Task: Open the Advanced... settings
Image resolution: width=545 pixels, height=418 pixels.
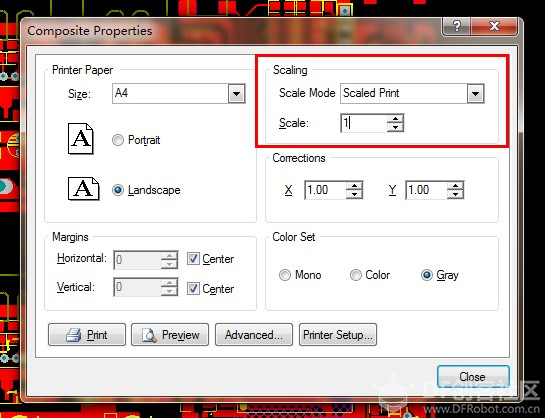Action: 254,335
